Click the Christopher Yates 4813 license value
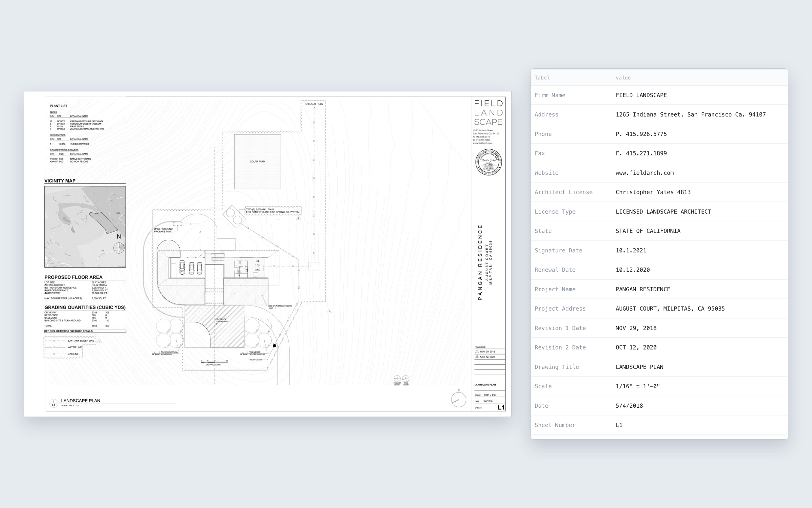This screenshot has width=812, height=508. click(x=653, y=192)
